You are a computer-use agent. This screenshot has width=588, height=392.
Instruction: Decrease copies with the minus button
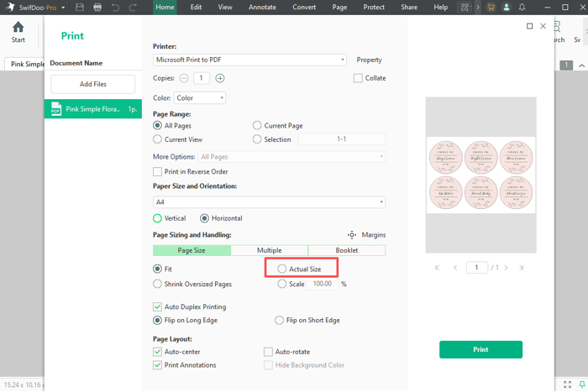click(x=184, y=78)
